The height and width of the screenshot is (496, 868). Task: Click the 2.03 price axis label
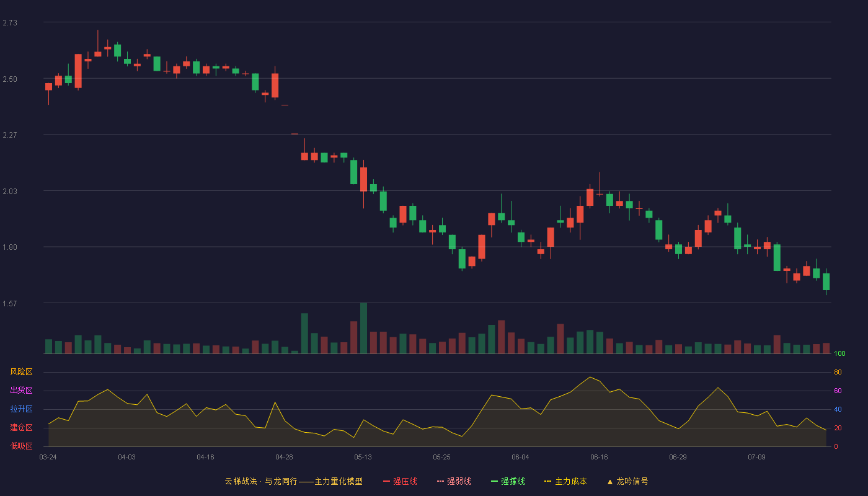10,192
